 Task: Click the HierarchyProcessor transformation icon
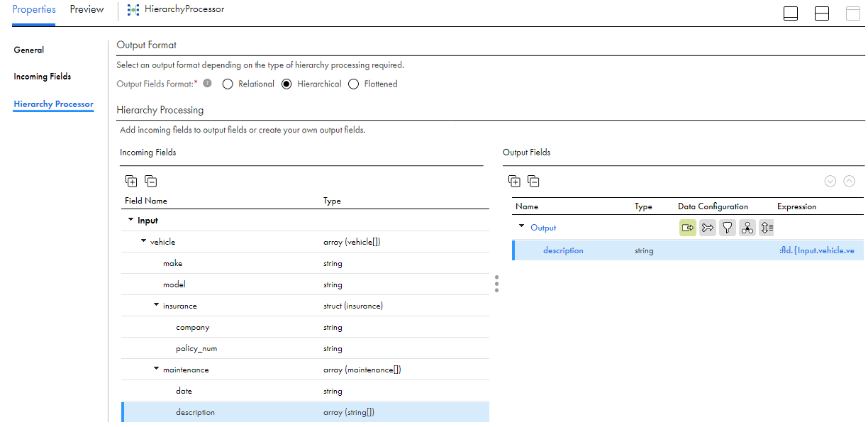click(x=133, y=10)
